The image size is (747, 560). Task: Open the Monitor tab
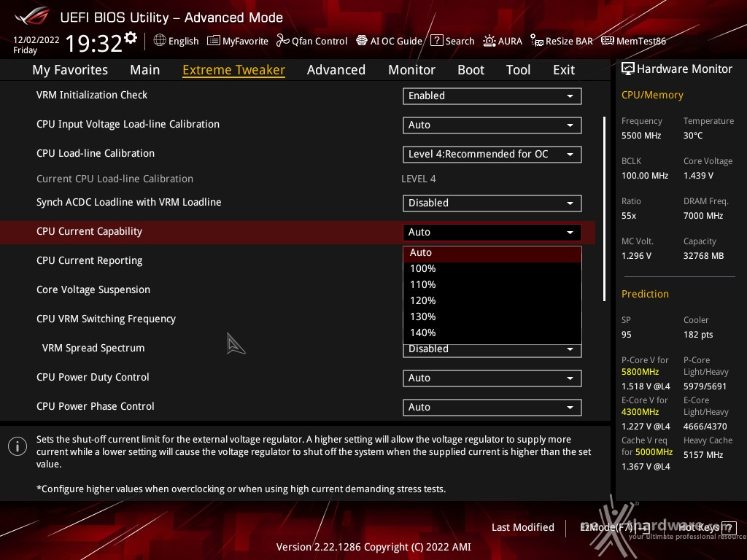tap(411, 70)
